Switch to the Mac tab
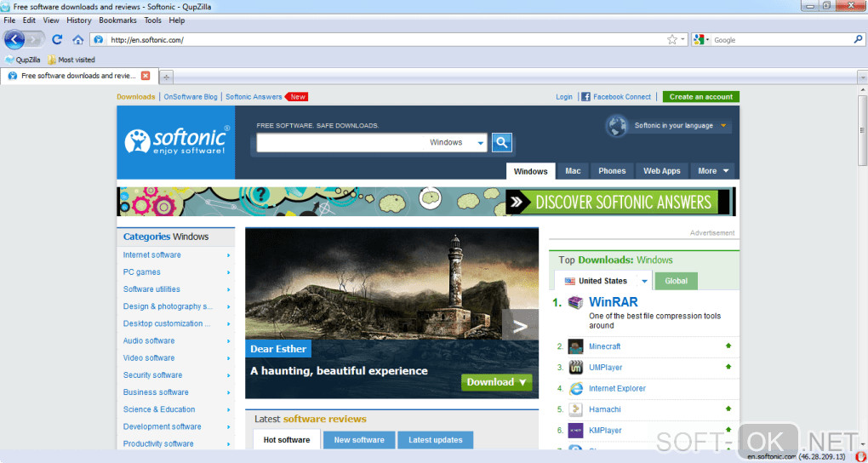Screen dimensions: 868x463 [573, 171]
